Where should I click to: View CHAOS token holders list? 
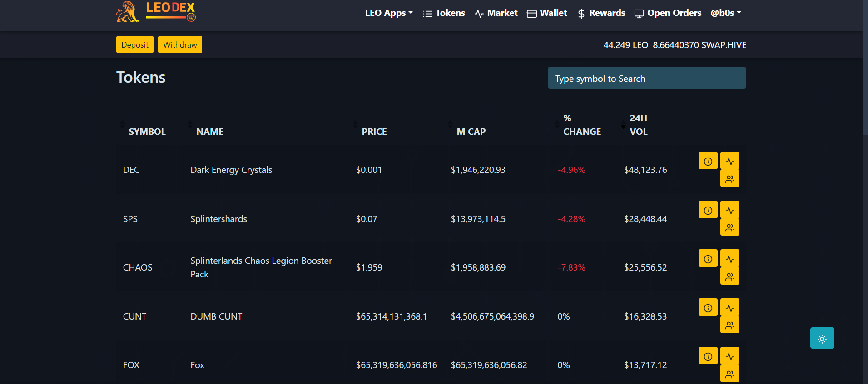[730, 276]
